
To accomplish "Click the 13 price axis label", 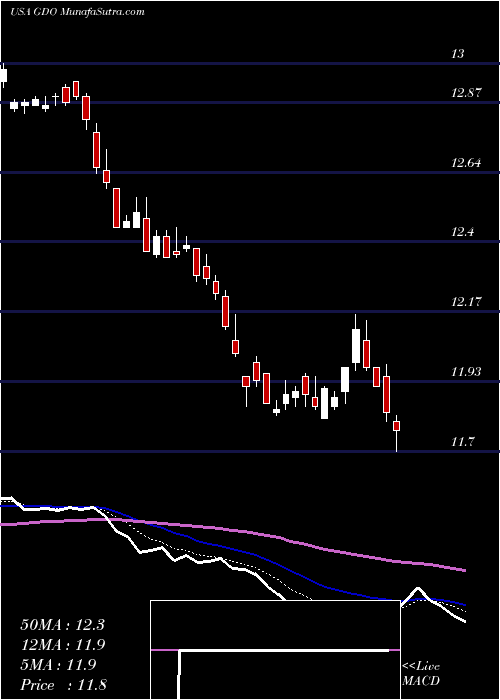I will point(458,54).
